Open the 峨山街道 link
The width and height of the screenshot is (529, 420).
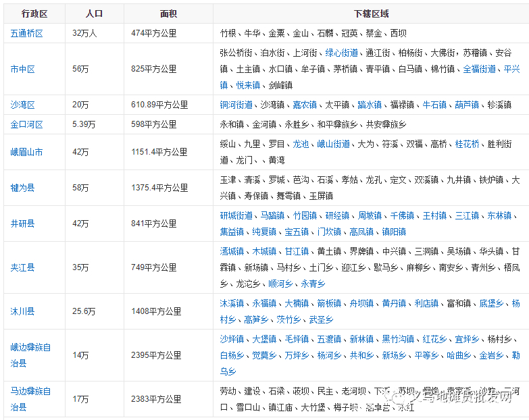(x=333, y=144)
